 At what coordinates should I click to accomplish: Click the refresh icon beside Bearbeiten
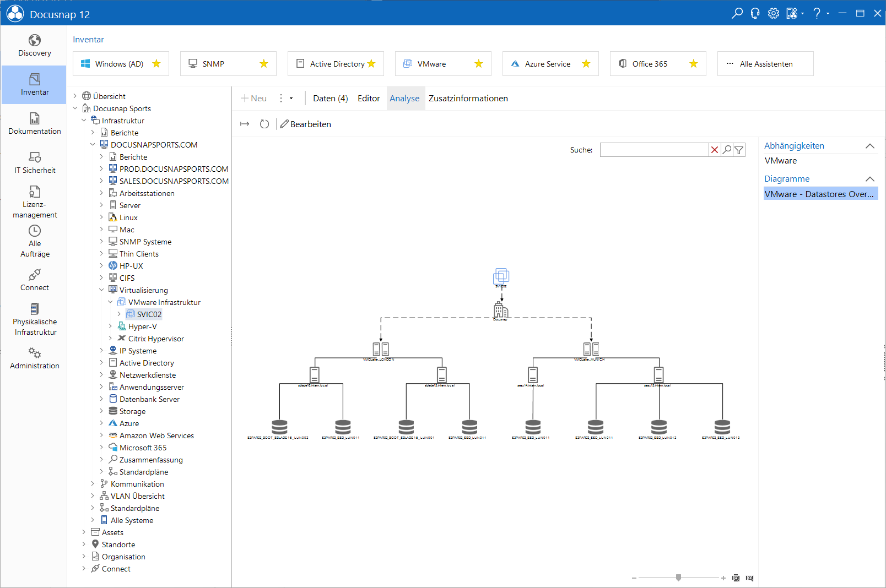tap(264, 124)
